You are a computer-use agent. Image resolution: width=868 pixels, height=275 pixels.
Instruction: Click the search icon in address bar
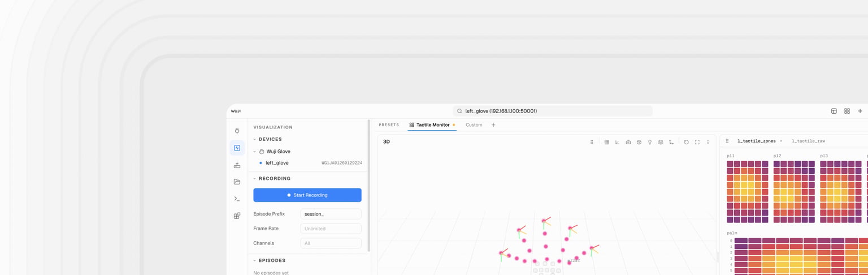[459, 111]
